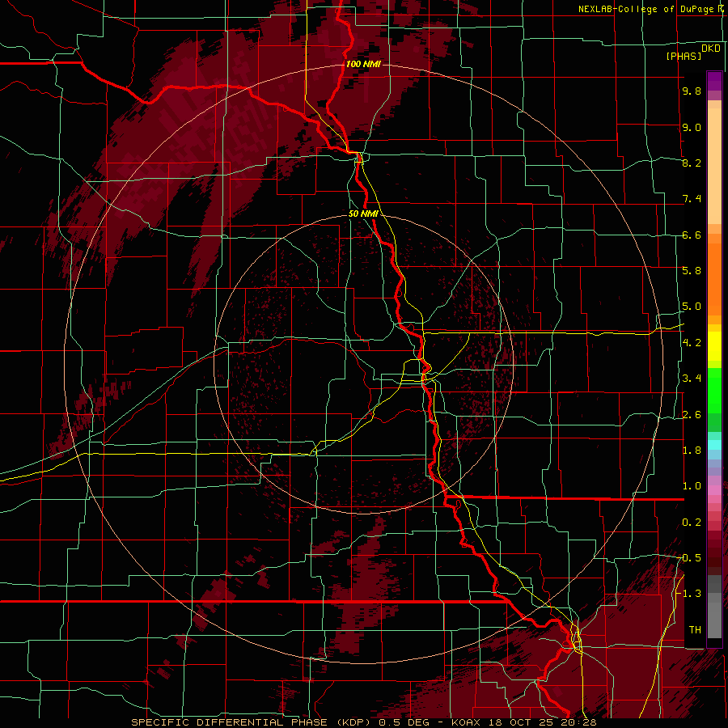Click the 5.8 scale value
728x728 pixels.
[x=692, y=271]
